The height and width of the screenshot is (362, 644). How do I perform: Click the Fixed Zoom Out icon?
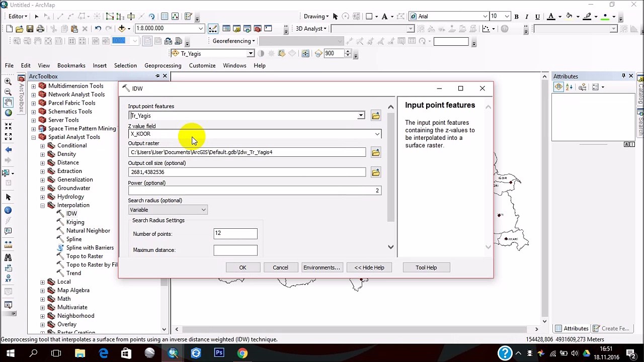pos(8,136)
